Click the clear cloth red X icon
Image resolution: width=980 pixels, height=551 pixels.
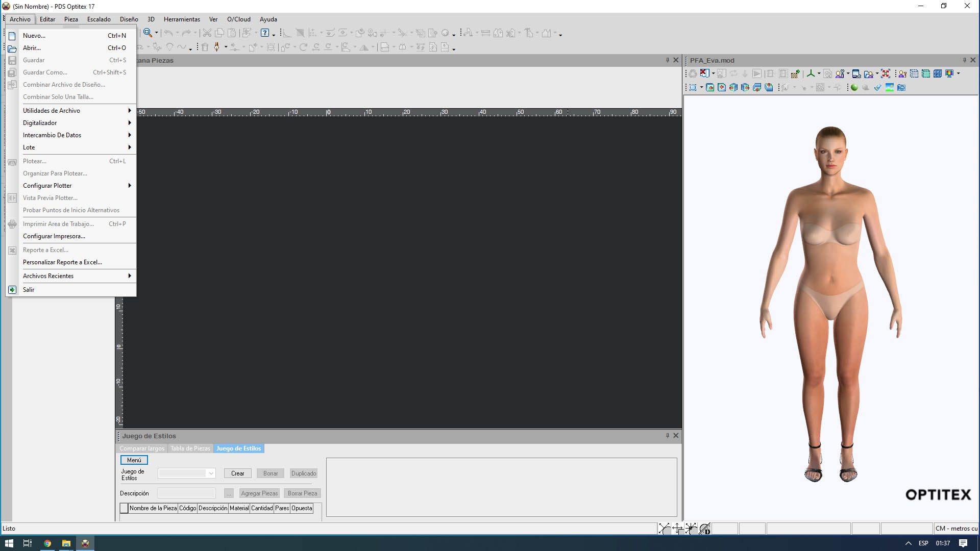(704, 73)
